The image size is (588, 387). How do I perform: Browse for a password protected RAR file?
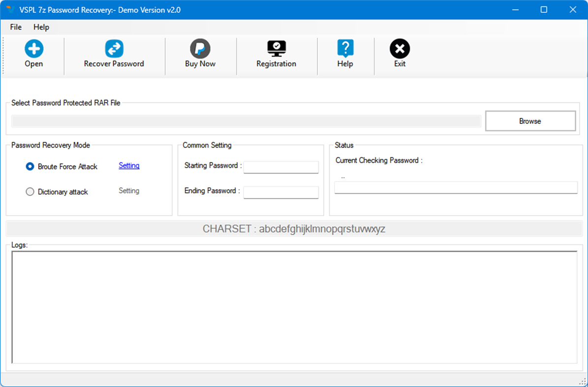tap(530, 120)
